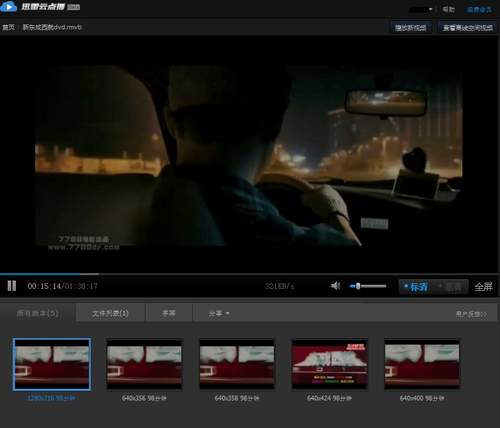Click the cloud player logo icon
Image resolution: width=500 pixels, height=428 pixels.
[x=9, y=7]
